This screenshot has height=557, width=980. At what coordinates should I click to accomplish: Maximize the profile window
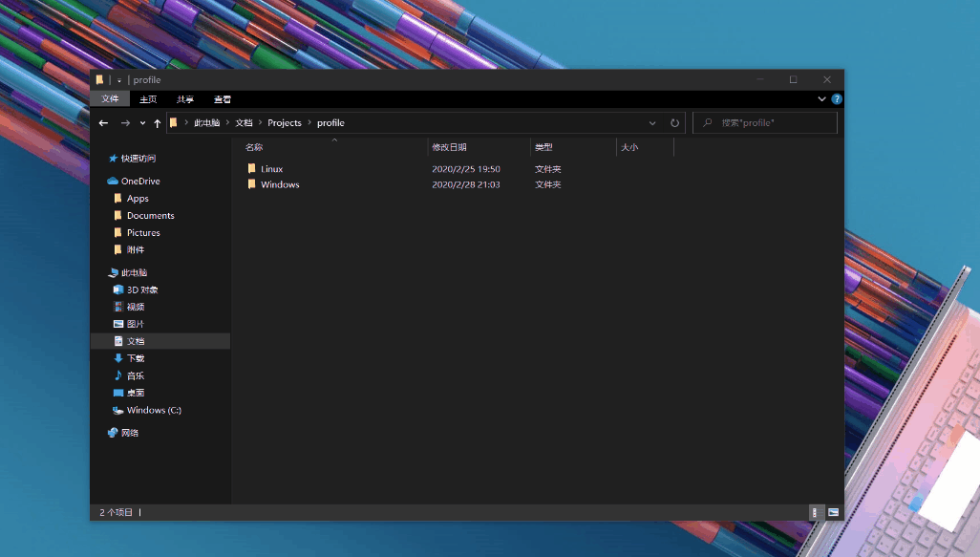click(793, 80)
